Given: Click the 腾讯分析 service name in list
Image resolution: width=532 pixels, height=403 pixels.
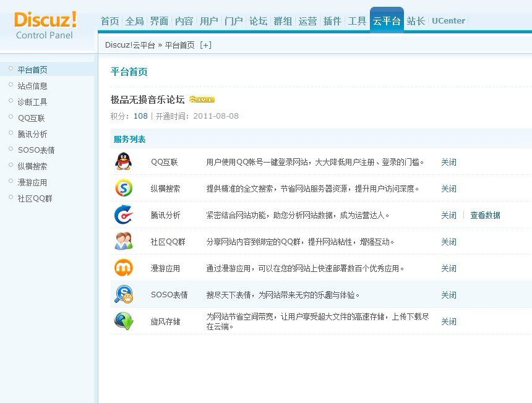Looking at the screenshot, I should click(166, 215).
